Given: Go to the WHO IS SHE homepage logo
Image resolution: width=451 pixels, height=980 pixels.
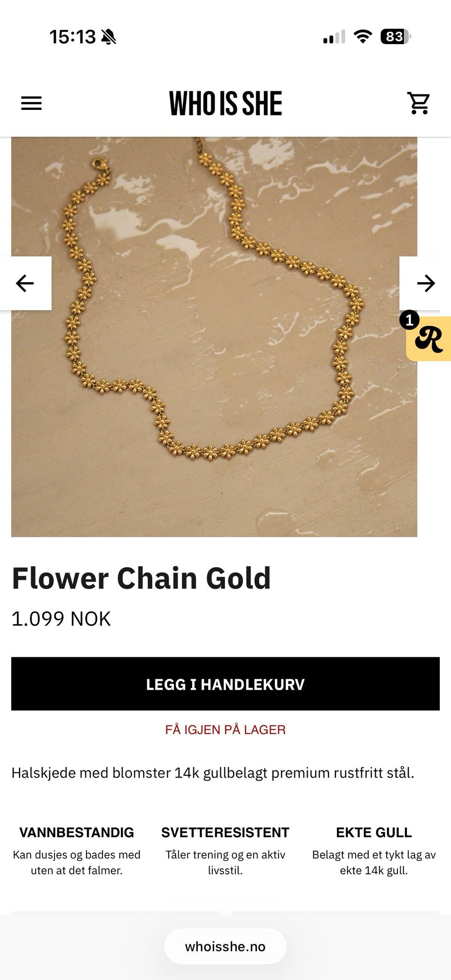Looking at the screenshot, I should (225, 103).
